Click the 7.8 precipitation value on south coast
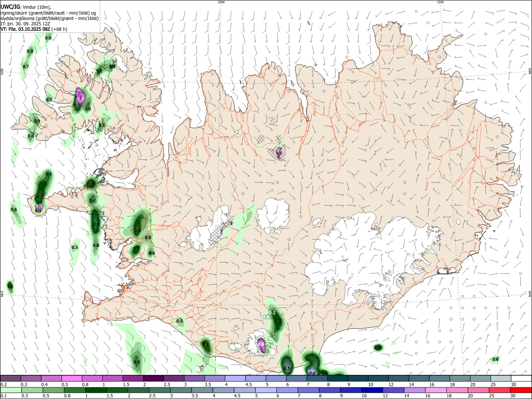 click(313, 373)
